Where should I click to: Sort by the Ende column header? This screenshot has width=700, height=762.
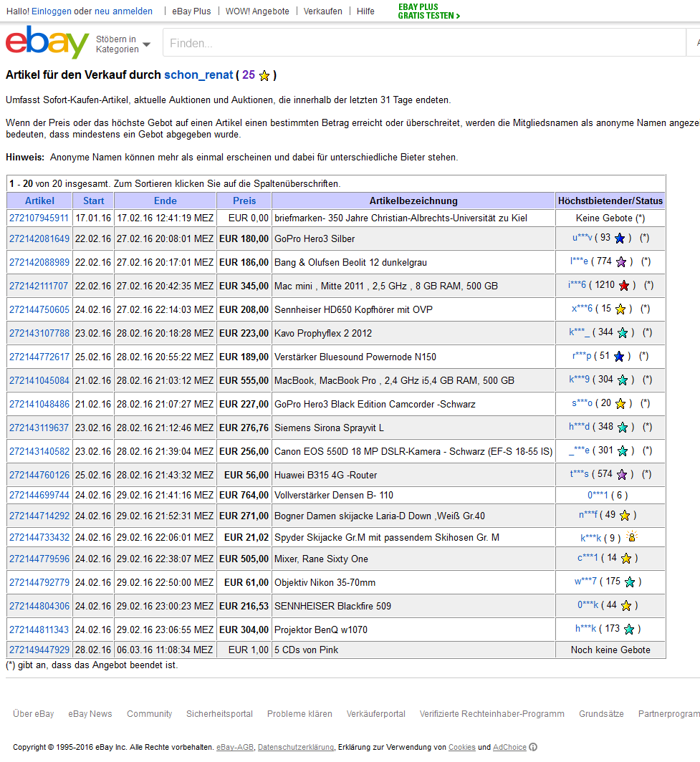166,201
